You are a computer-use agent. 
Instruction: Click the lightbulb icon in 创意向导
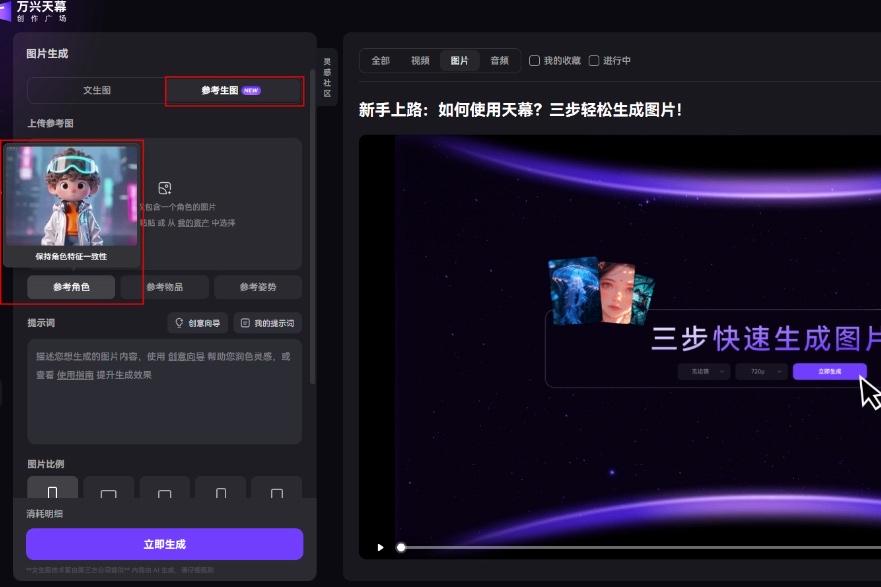pos(179,322)
